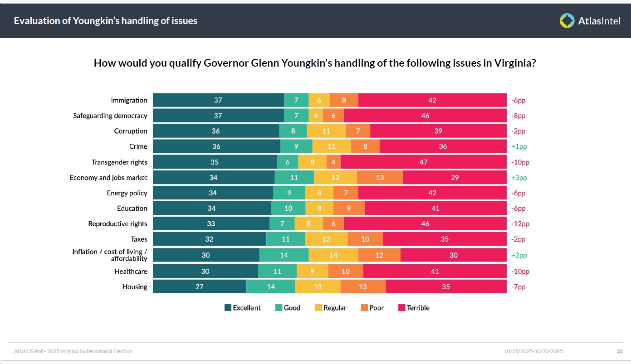Click the AtlasIntel logo icon
This screenshot has width=631, height=364.
point(567,21)
